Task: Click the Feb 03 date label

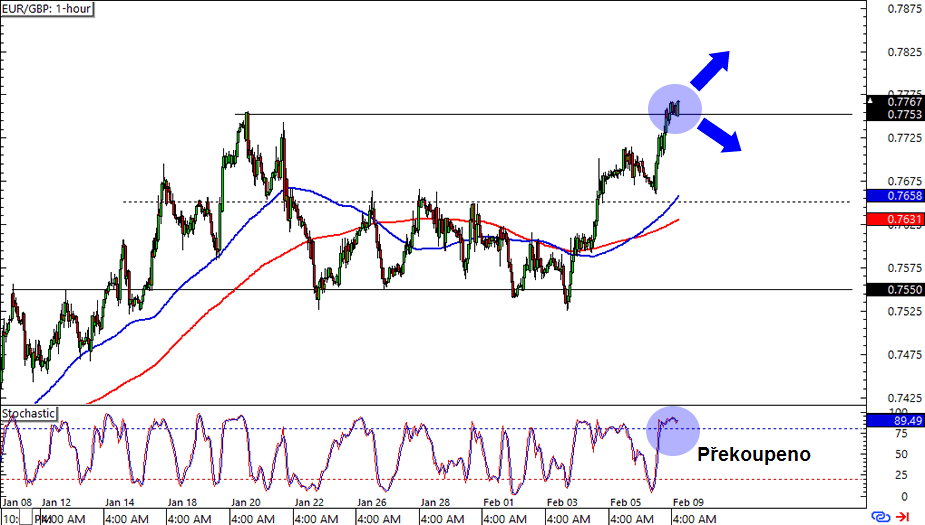Action: [x=562, y=503]
